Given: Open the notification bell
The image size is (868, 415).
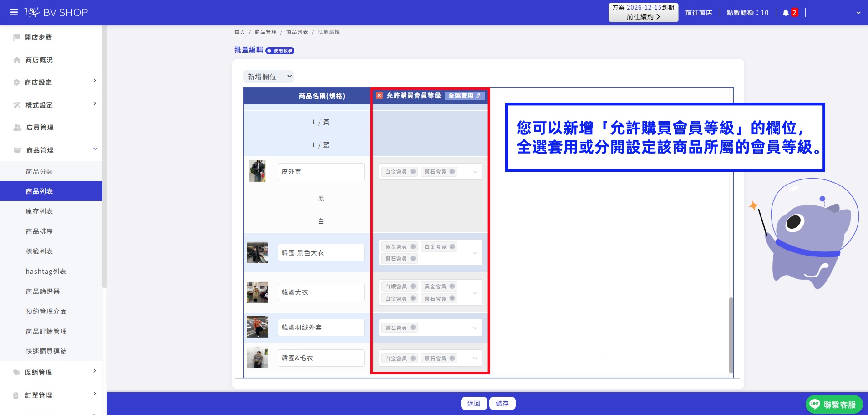Looking at the screenshot, I should 786,13.
